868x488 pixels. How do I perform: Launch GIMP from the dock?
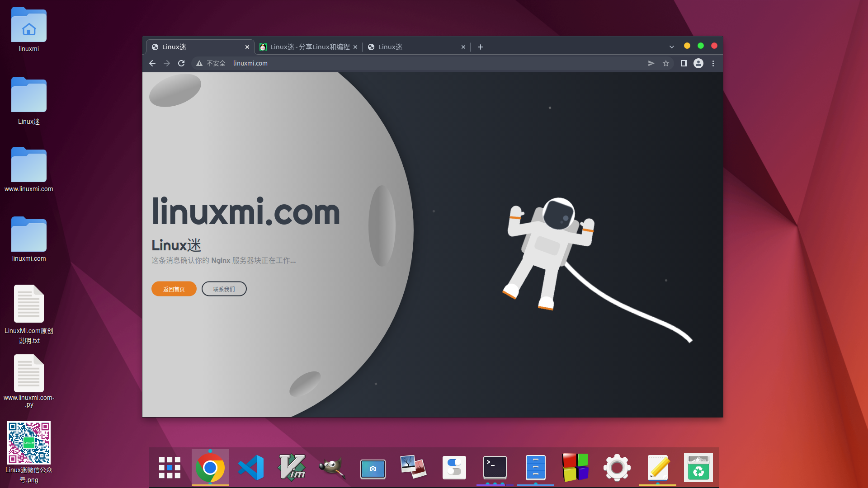332,468
